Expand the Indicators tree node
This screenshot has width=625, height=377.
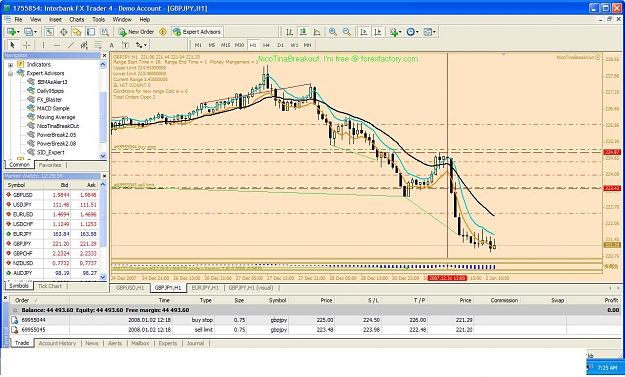(11, 65)
